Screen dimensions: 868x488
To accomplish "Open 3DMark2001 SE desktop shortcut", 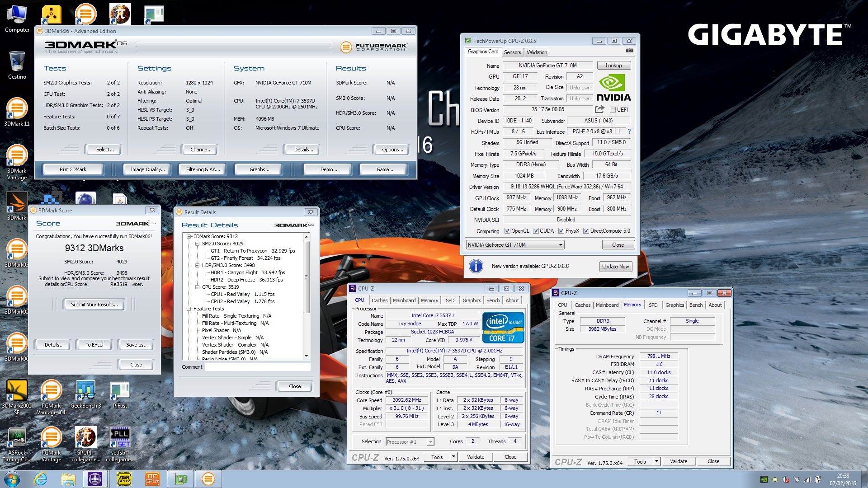I will pyautogui.click(x=17, y=398).
